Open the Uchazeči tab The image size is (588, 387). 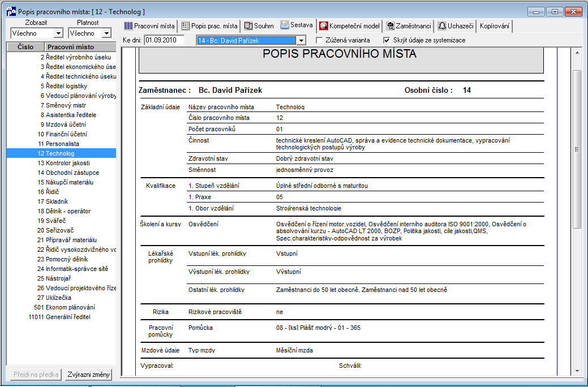pos(456,26)
